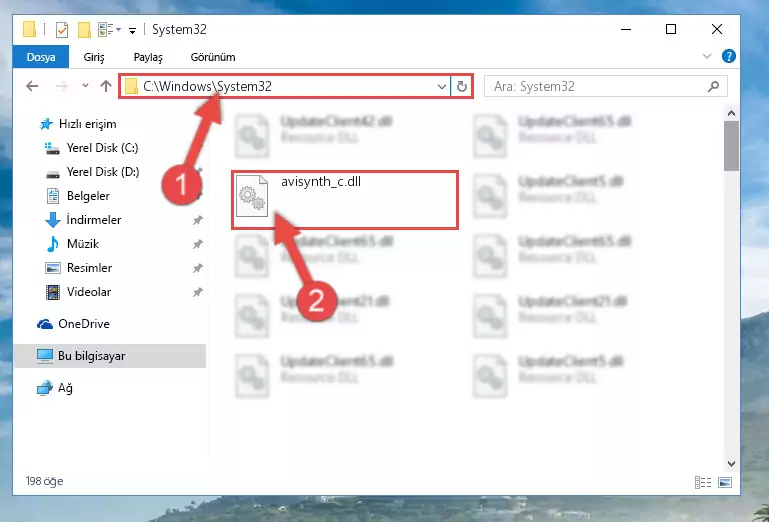This screenshot has width=769, height=522.
Task: Open the address bar history dropdown
Action: point(441,87)
